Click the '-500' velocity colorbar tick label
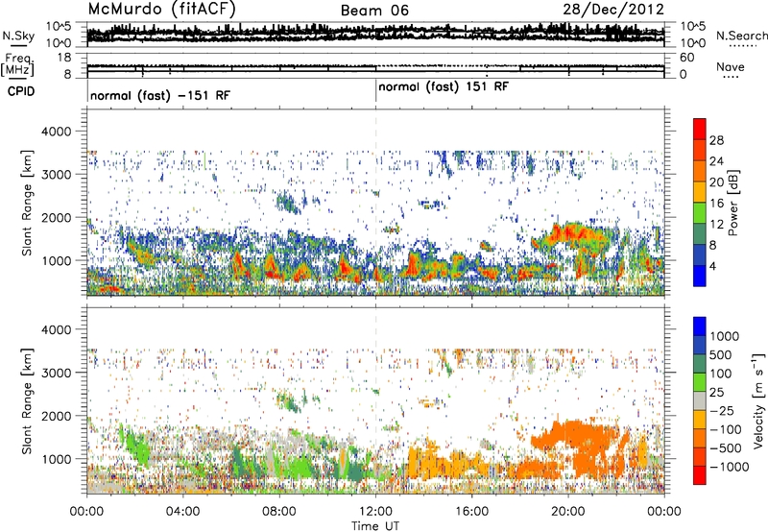 [726, 448]
